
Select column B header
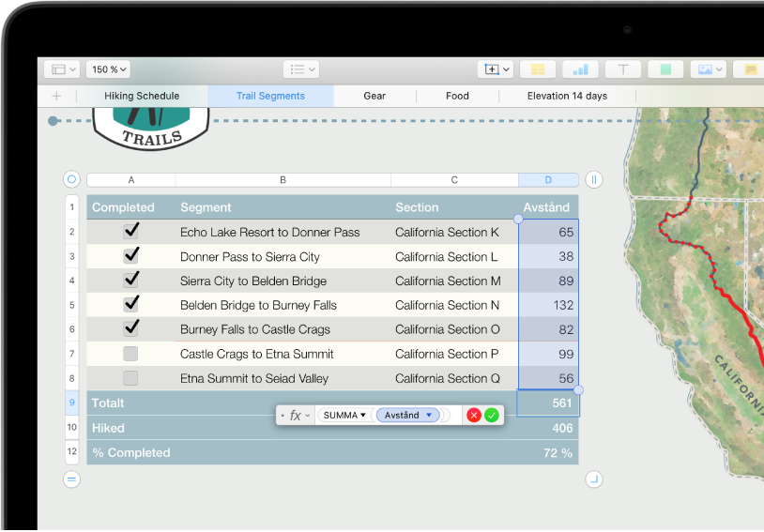283,180
